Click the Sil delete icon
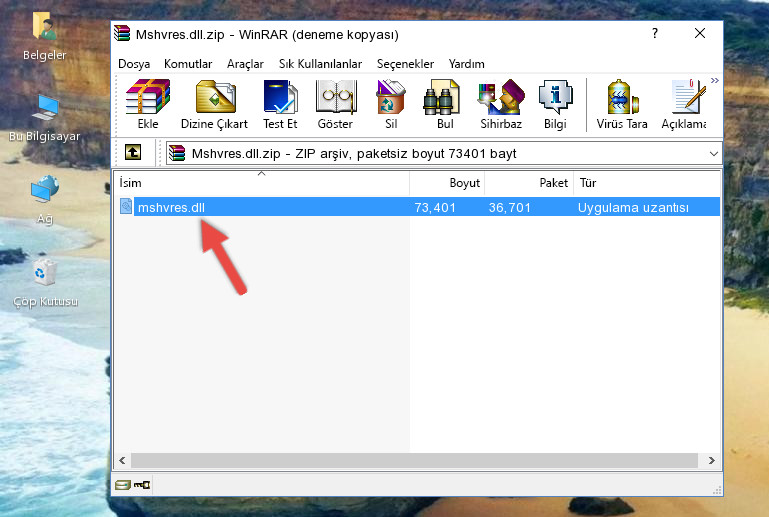The width and height of the screenshot is (769, 517). (x=391, y=104)
